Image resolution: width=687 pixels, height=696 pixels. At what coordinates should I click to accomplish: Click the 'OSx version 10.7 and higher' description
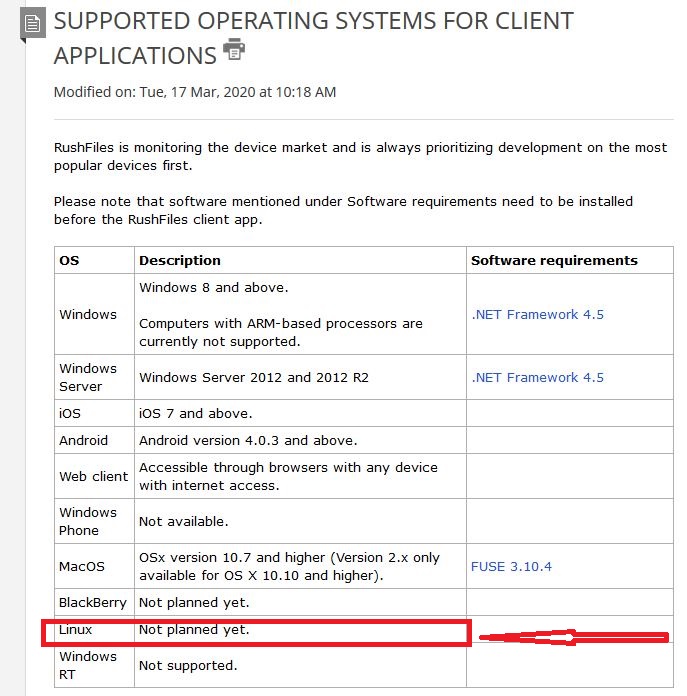pos(289,566)
